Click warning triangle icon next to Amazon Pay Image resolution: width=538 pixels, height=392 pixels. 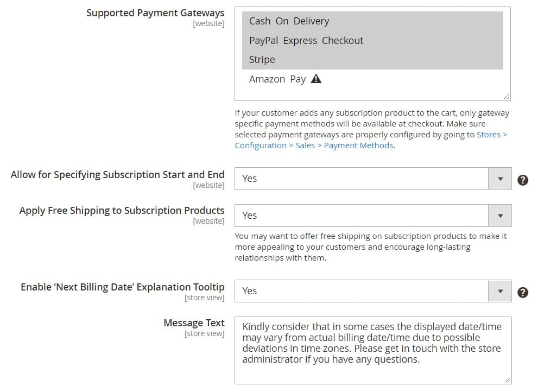pyautogui.click(x=315, y=79)
